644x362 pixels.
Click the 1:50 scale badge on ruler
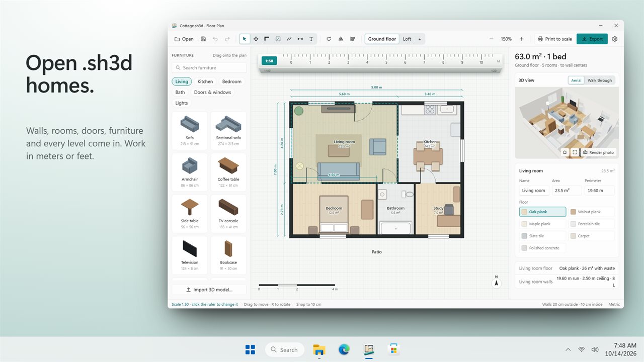tap(269, 61)
